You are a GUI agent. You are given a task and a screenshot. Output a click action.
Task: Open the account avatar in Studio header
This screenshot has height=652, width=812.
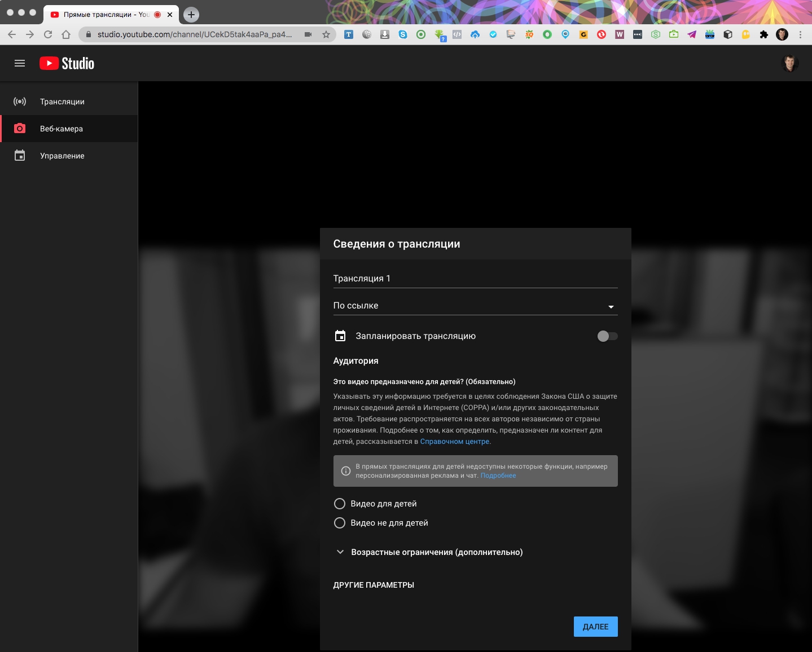click(790, 63)
